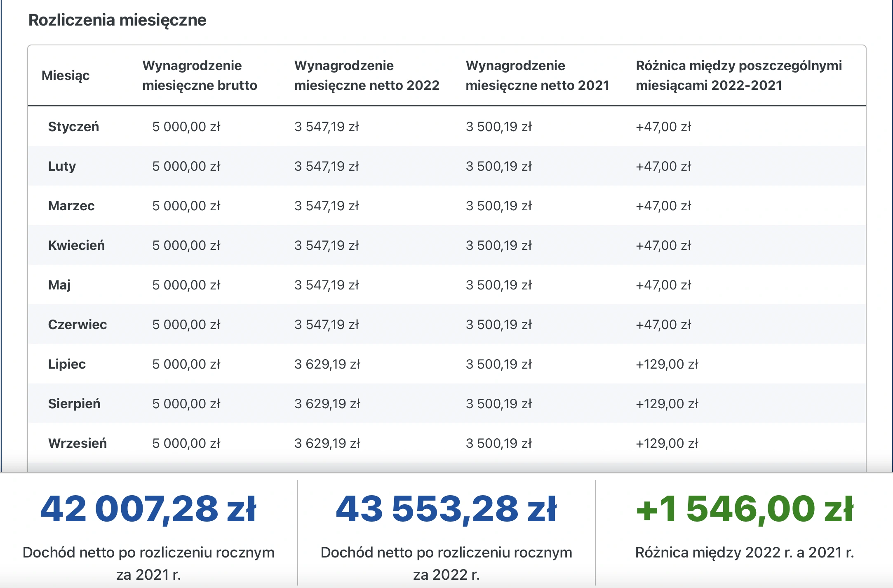Select the Maj row label
This screenshot has height=588, width=893.
59,285
